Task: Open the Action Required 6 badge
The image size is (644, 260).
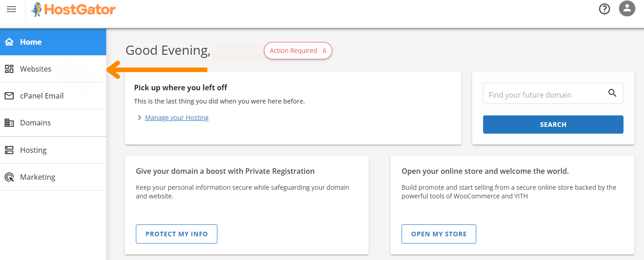Action: point(298,51)
